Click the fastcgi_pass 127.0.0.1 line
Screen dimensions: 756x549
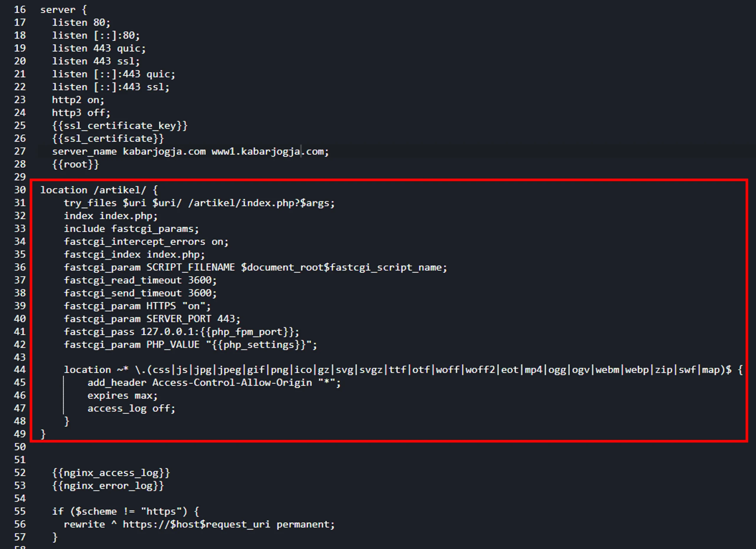point(182,332)
